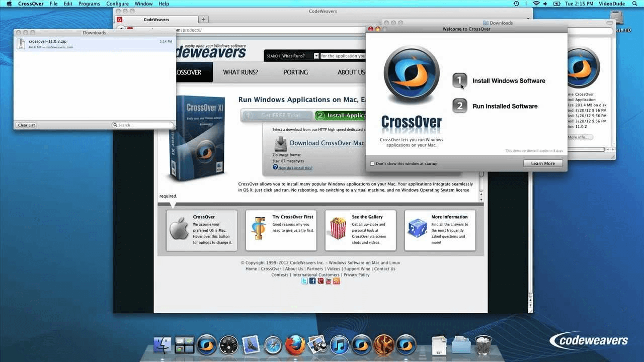Click the International Customers footer link
Image resolution: width=644 pixels, height=362 pixels.
316,275
